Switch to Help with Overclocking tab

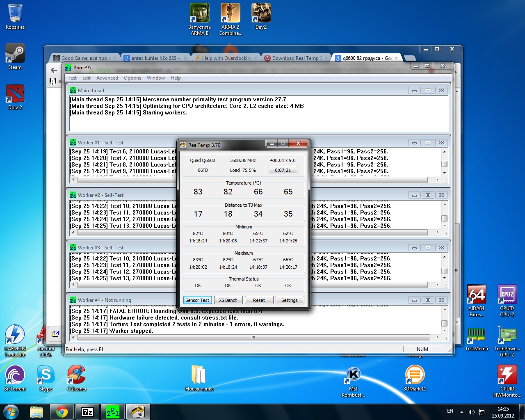(226, 58)
